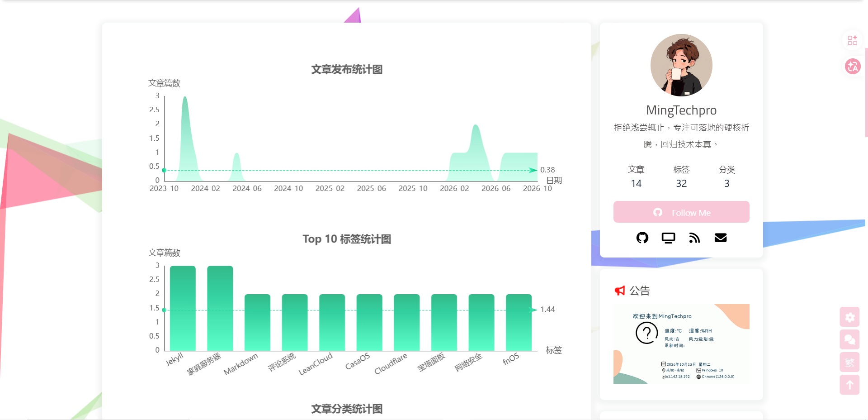
Task: Click the 家庭服务器 bar in tag chart
Action: pos(220,308)
